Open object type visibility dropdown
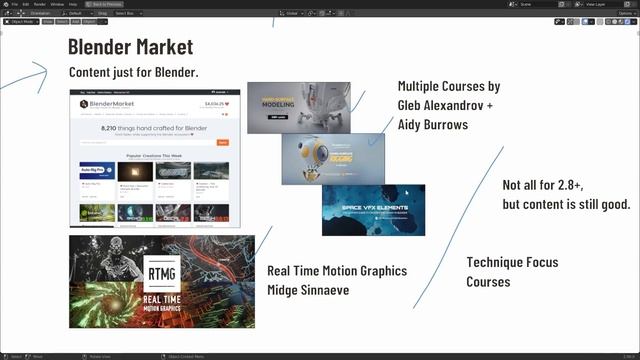Screen dimensions: 640x360 pos(560,22)
